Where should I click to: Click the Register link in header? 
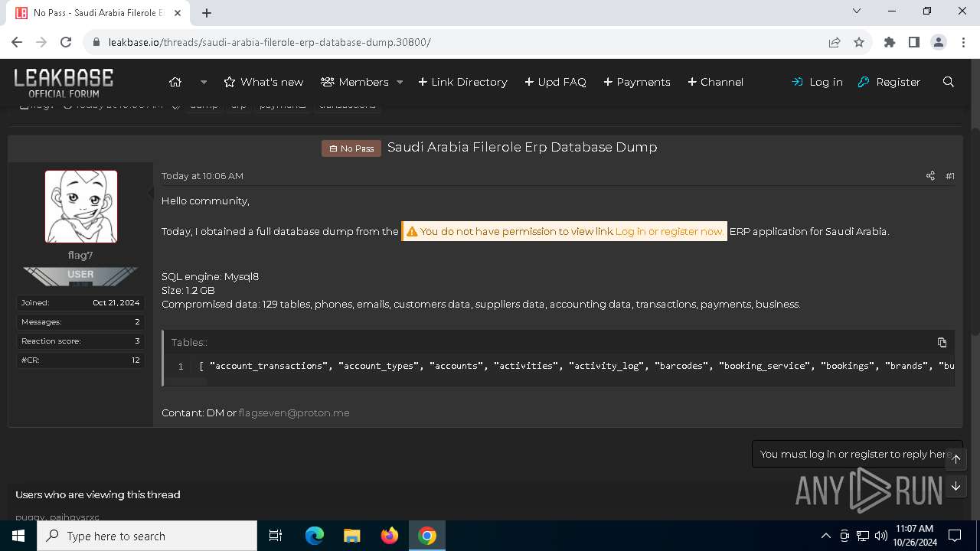coord(889,82)
